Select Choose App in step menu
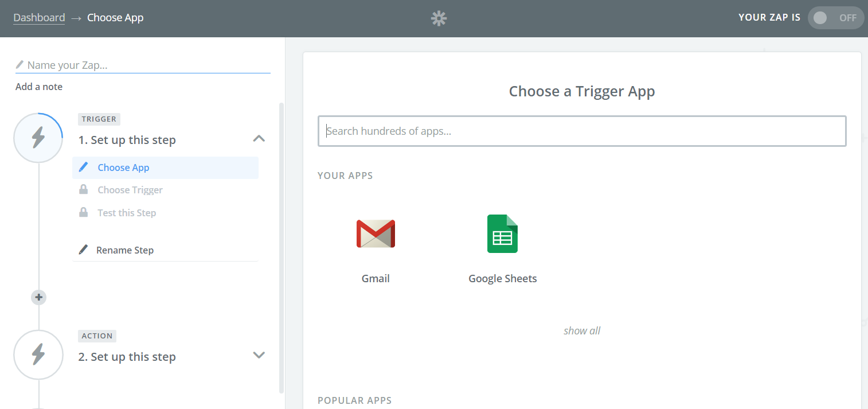This screenshot has width=868, height=409. tap(123, 168)
